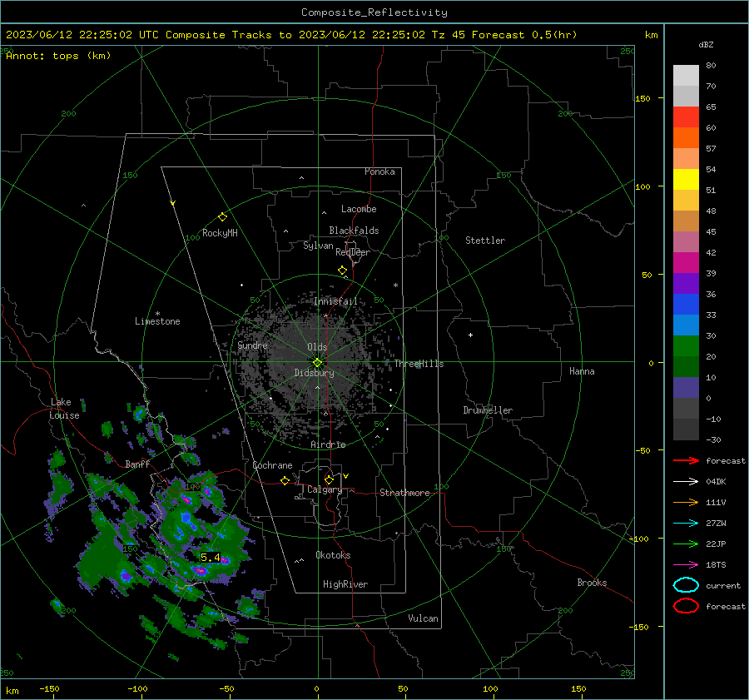Click the storm top label 5.4
The image size is (749, 700).
[211, 558]
